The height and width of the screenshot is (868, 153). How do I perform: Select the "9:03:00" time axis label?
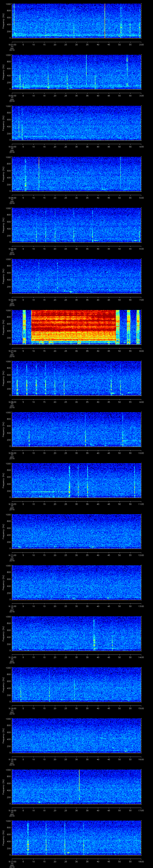(x=12, y=147)
